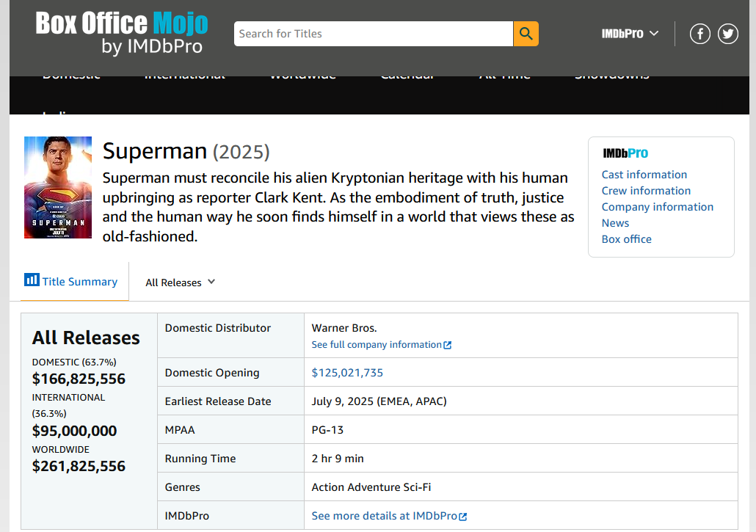This screenshot has width=756, height=532.
Task: Click the orange search magnifier button
Action: click(x=526, y=34)
